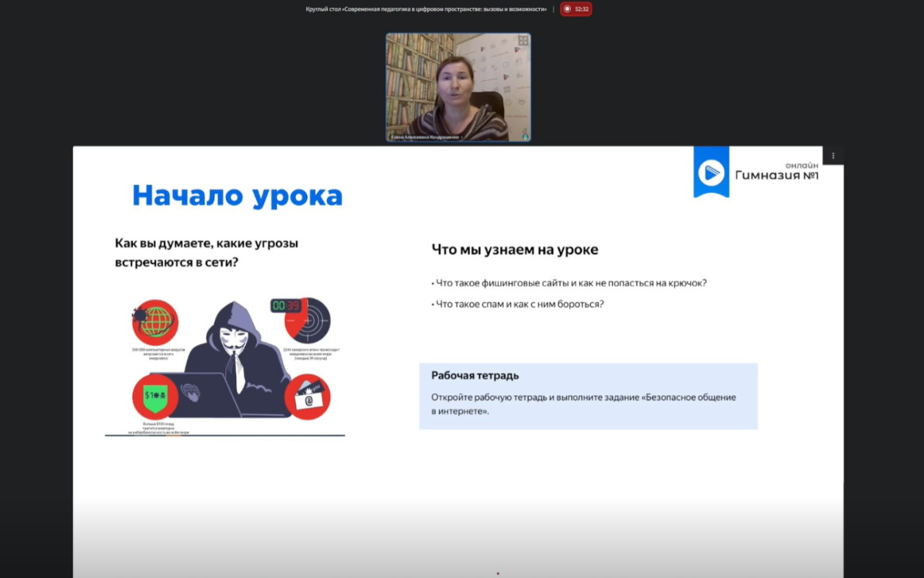Click the red envelope spam icon
This screenshot has width=924, height=578.
pos(307,397)
